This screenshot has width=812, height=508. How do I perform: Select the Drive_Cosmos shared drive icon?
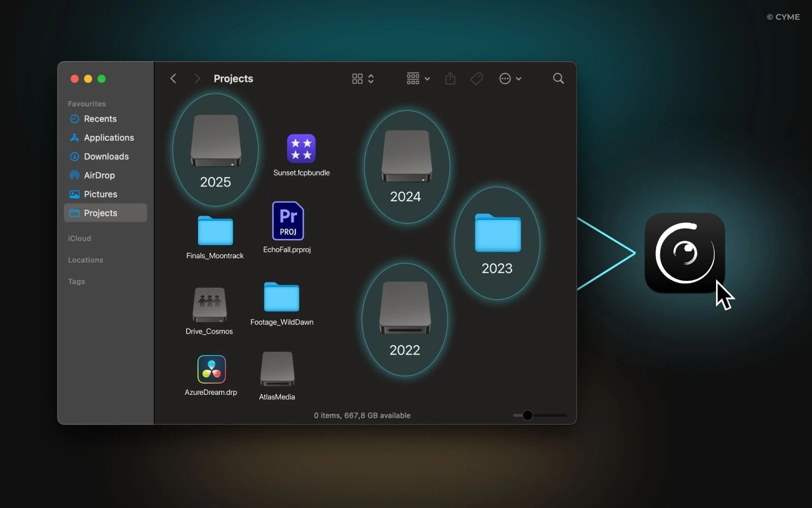[x=209, y=305]
